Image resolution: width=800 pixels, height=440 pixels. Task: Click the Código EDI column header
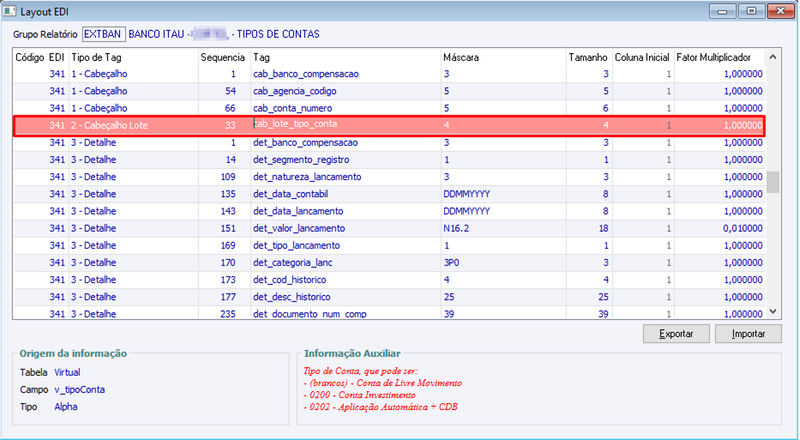tap(40, 57)
